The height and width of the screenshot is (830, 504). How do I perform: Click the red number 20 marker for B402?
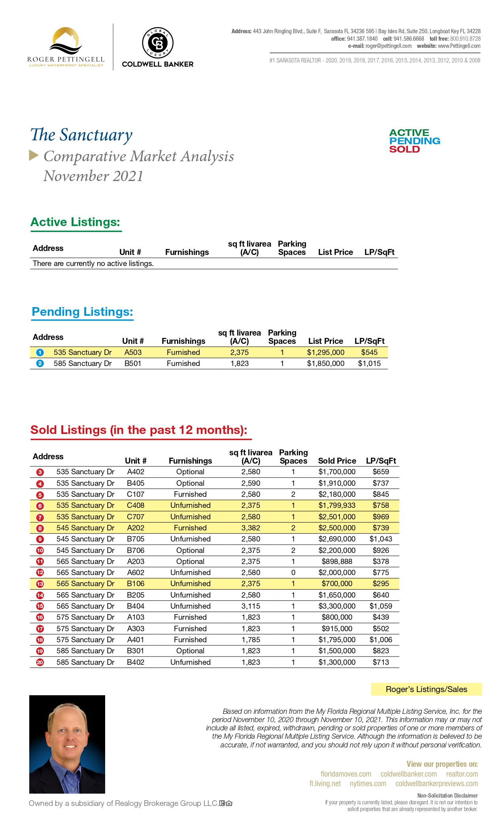(40, 662)
